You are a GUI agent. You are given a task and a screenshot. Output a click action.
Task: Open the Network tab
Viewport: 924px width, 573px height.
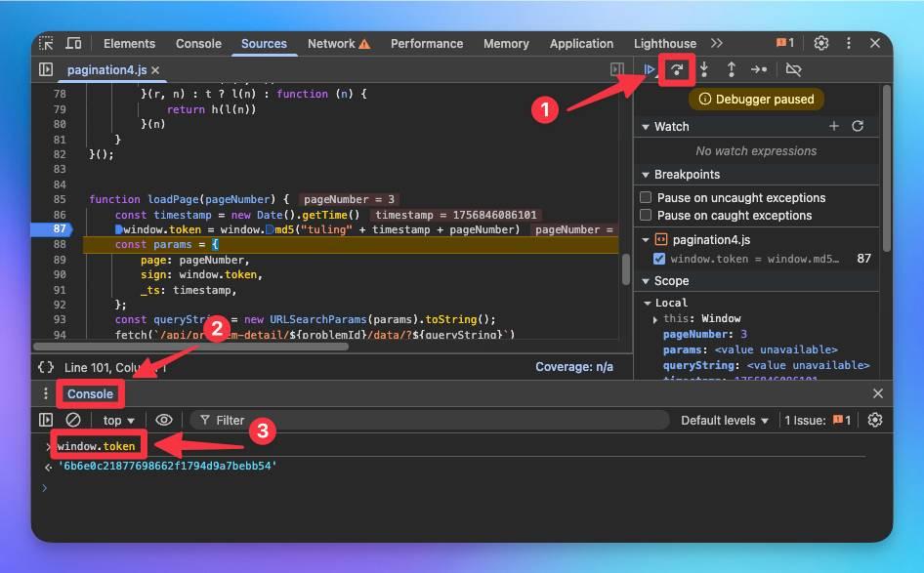(x=339, y=44)
